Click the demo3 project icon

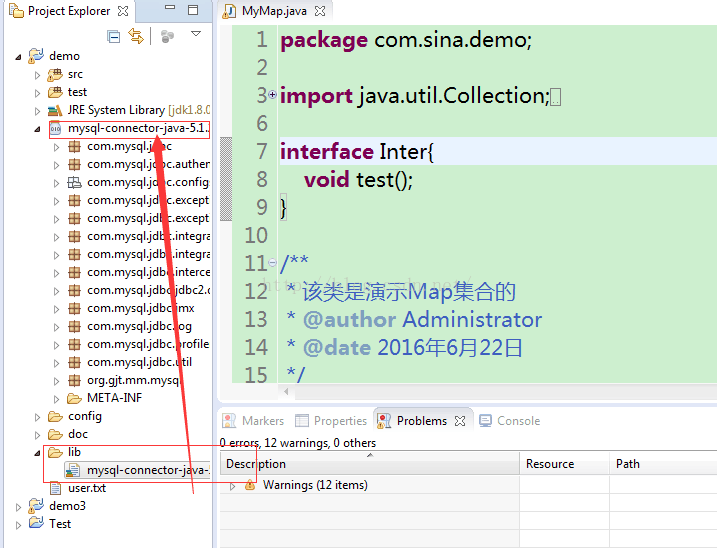pos(36,505)
